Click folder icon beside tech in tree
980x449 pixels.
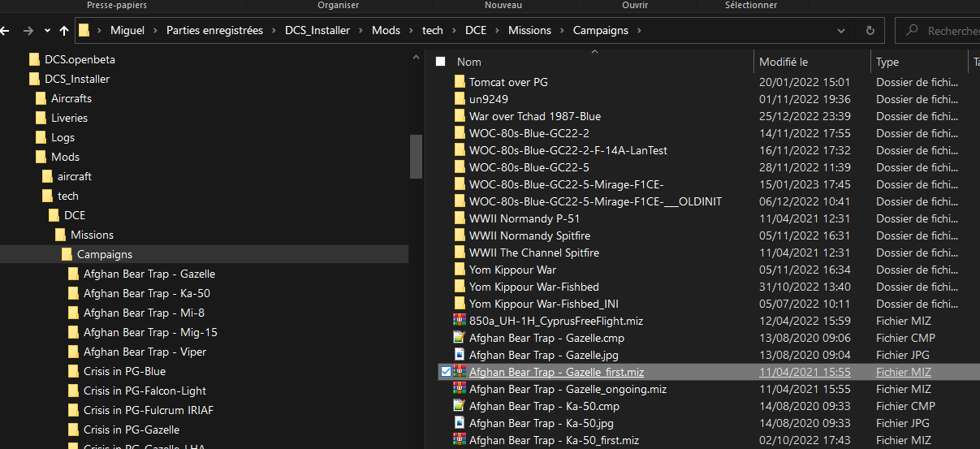tap(48, 196)
